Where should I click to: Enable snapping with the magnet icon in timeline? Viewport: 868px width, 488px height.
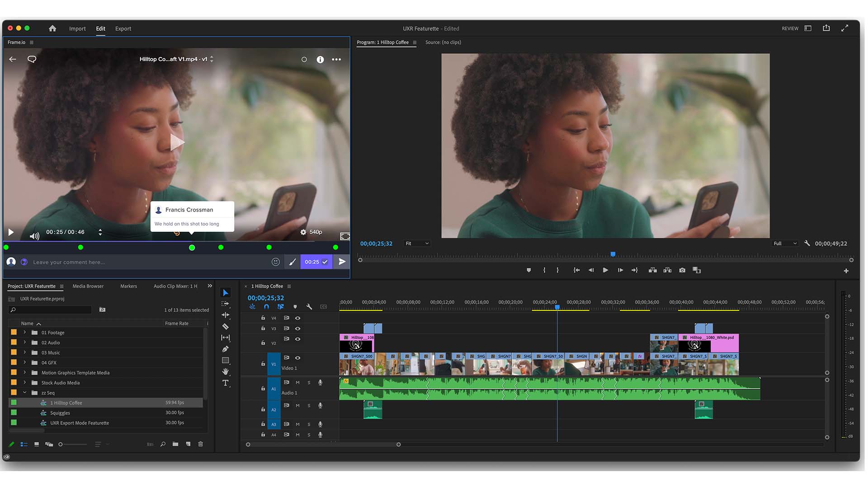(x=266, y=306)
